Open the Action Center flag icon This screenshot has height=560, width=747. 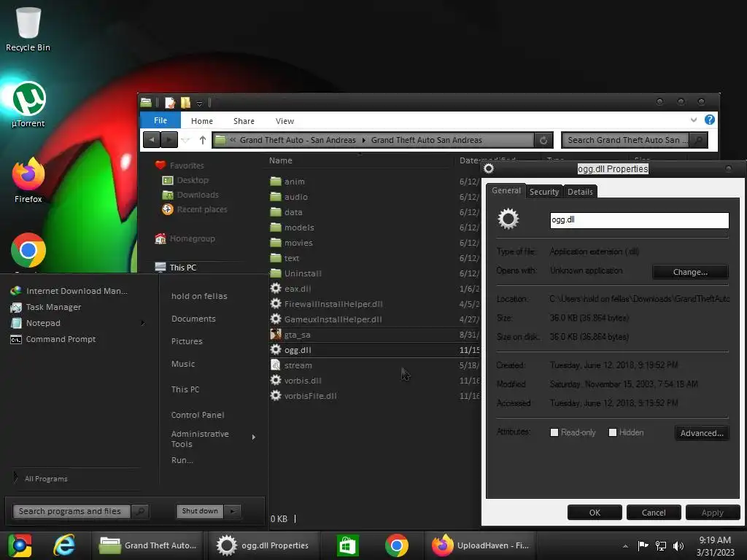[x=643, y=545]
